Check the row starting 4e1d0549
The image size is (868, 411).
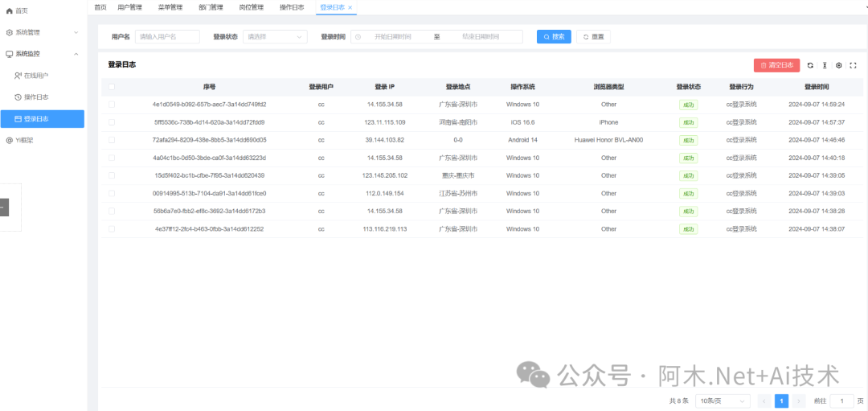click(x=112, y=105)
